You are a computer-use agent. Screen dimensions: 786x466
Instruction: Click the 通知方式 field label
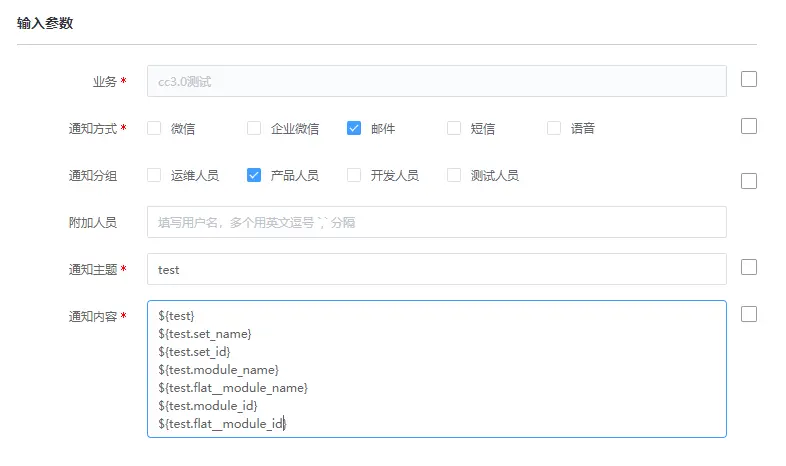click(x=93, y=129)
